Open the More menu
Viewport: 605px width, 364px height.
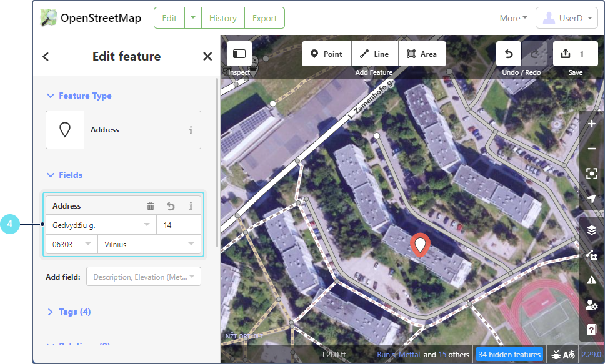(513, 18)
